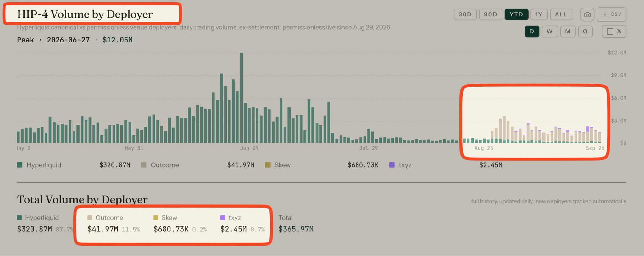Download chart data as CSV
This screenshot has height=256, width=644.
(x=611, y=14)
